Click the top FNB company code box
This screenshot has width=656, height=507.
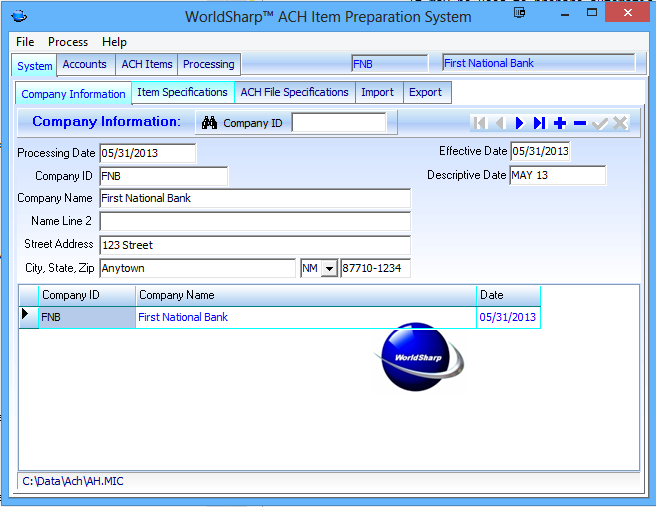390,64
